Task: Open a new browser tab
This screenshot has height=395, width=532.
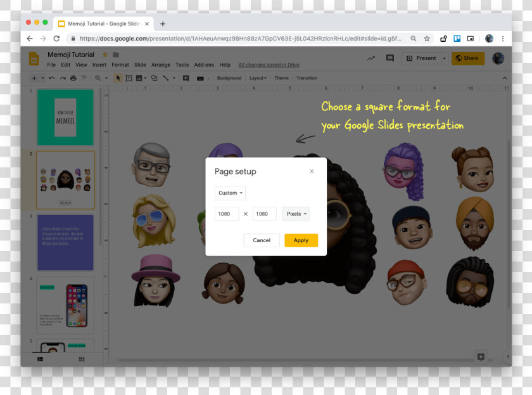Action: click(163, 23)
